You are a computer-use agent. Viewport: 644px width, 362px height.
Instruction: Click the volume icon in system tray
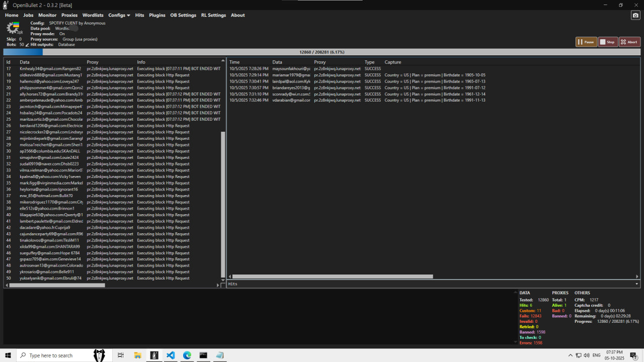[x=587, y=355]
